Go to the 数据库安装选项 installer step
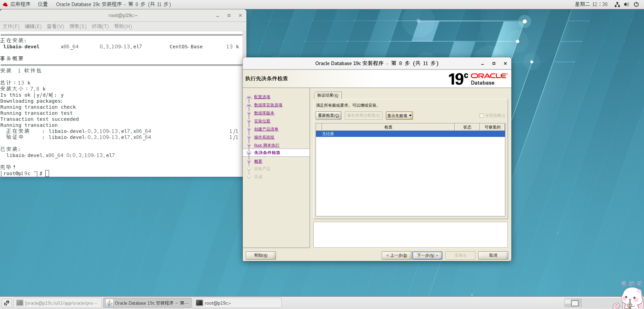This screenshot has width=644, height=309. coord(268,105)
